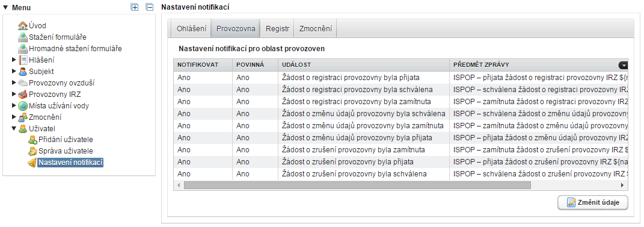Select row 'Žádost o zrušení provozovny byla schválena'
The height and width of the screenshot is (227, 644).
pos(401,174)
